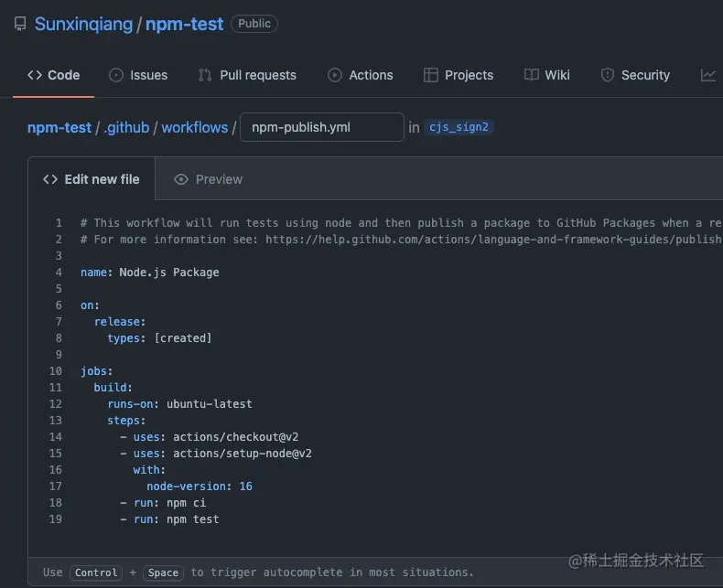Click the Actions play icon
This screenshot has width=723, height=588.
[335, 75]
